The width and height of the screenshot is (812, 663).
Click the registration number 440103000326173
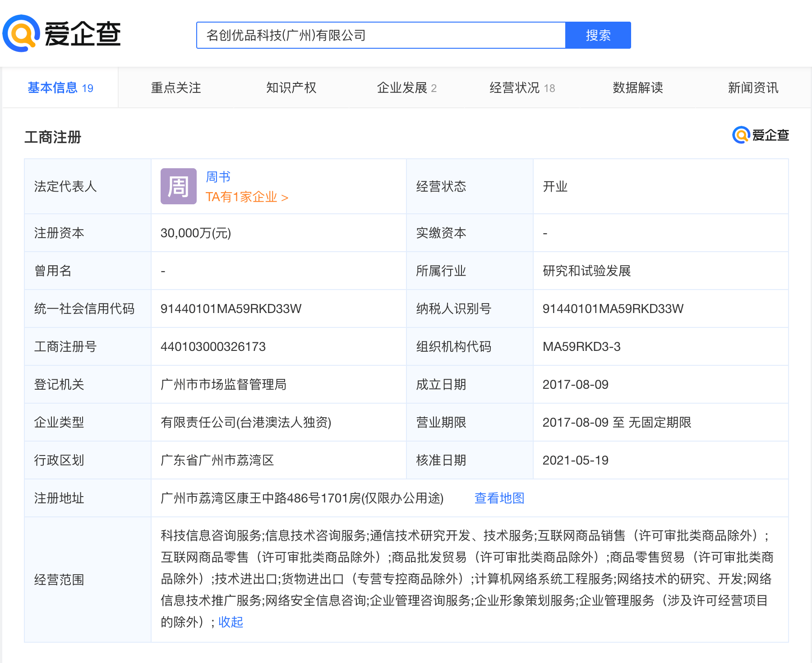click(213, 346)
